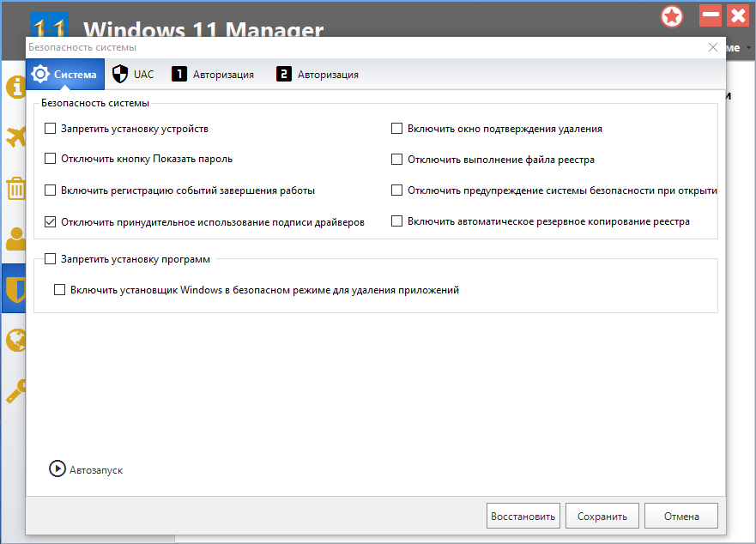This screenshot has width=756, height=544.
Task: Check Запретить установку устройств
Action: [50, 129]
